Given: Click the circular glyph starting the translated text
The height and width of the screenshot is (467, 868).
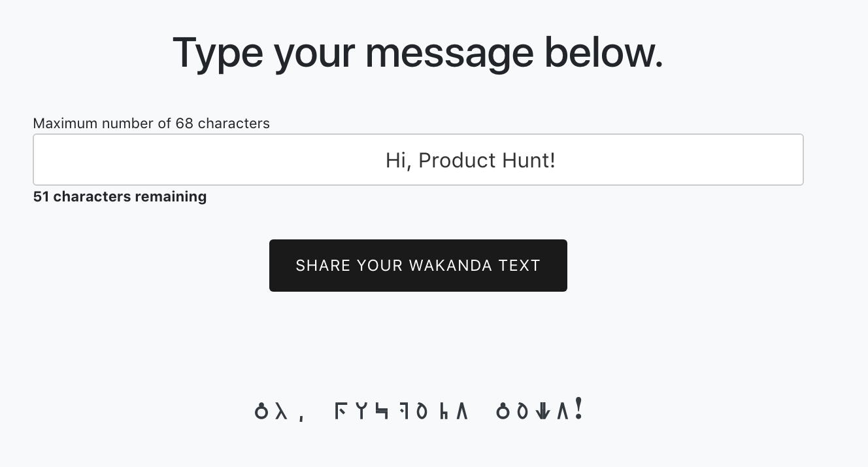Looking at the screenshot, I should 263,410.
